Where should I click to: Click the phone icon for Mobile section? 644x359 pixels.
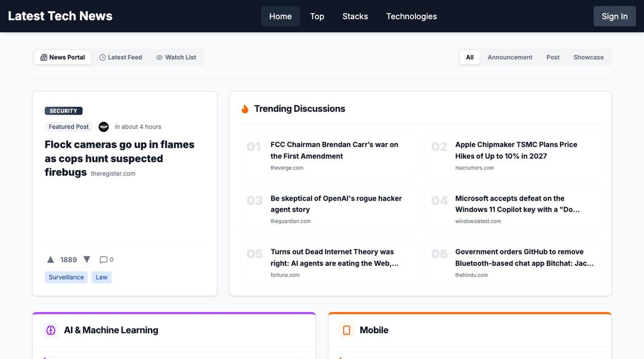[x=346, y=330]
